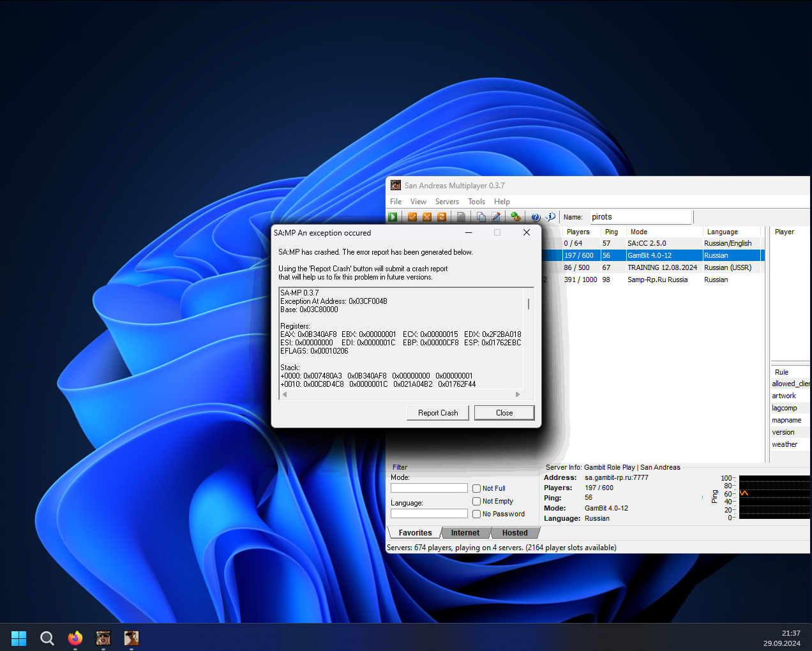Open Firefox from the taskbar

[x=75, y=638]
